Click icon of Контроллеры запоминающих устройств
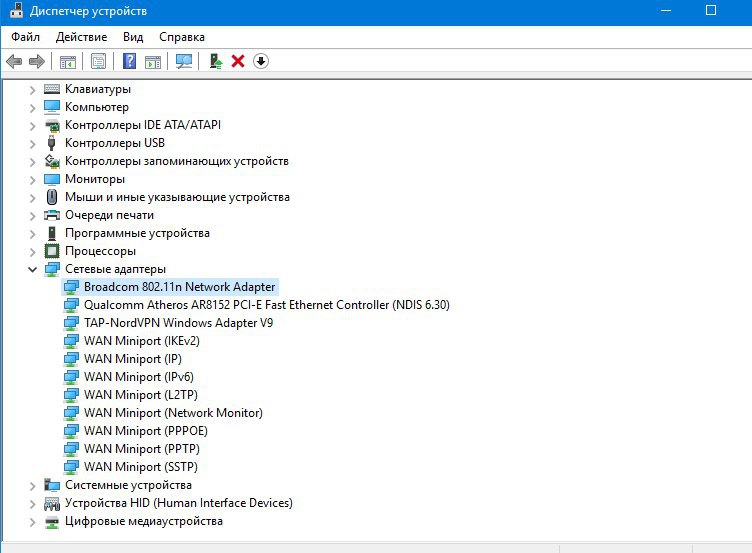 pyautogui.click(x=52, y=161)
